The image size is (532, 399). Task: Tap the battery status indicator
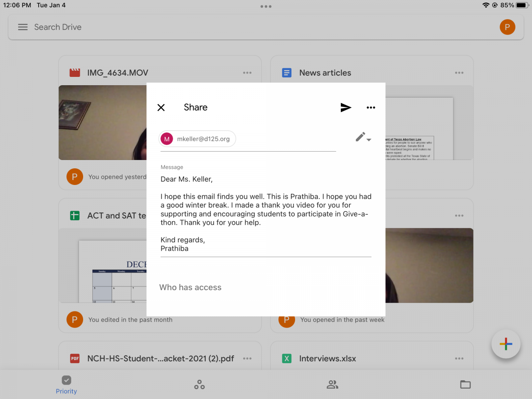point(522,5)
